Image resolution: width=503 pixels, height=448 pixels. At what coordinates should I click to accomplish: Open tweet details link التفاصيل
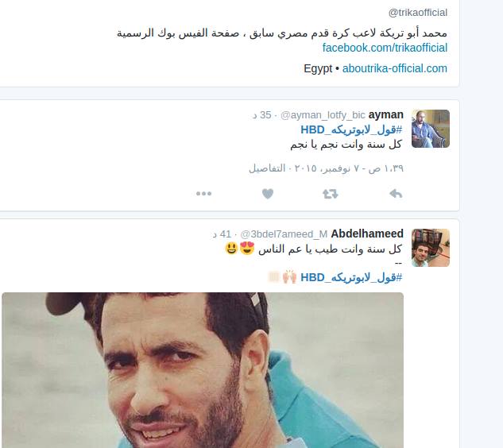click(x=267, y=168)
